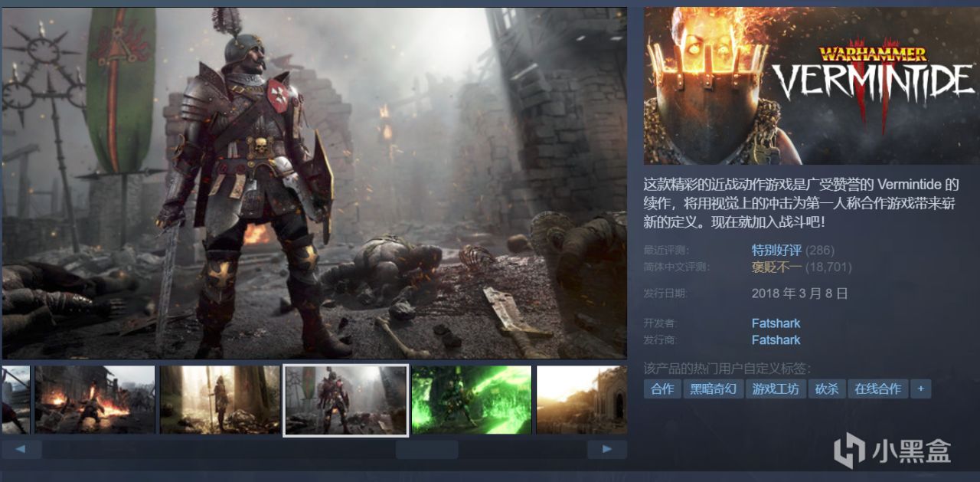
Task: Click the 黑暗奇幻 tag
Action: coord(713,389)
